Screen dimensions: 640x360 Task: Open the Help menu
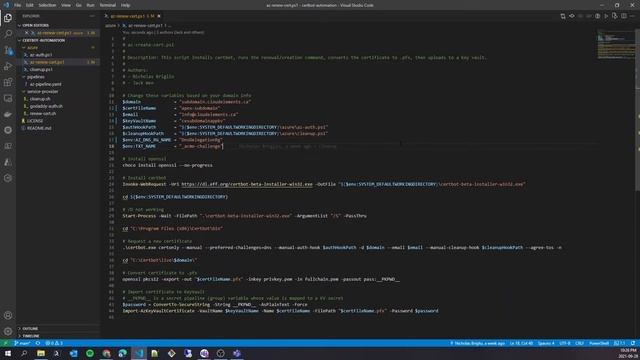pyautogui.click(x=126, y=5)
